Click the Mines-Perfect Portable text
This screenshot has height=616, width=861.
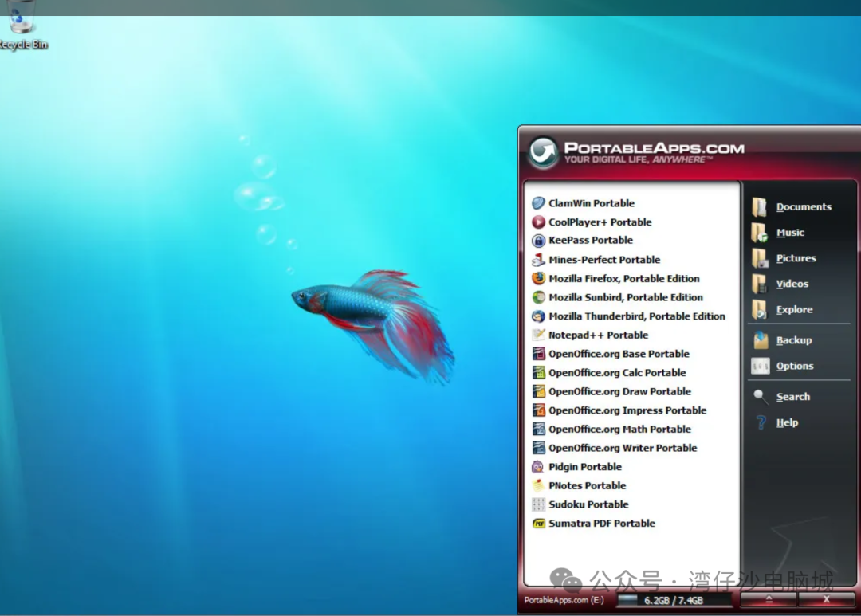coord(604,260)
